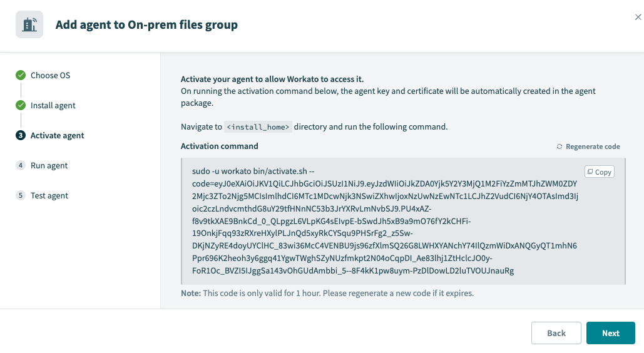Click the step 3 number badge
Screen dimensions: 644x353
coord(21,135)
